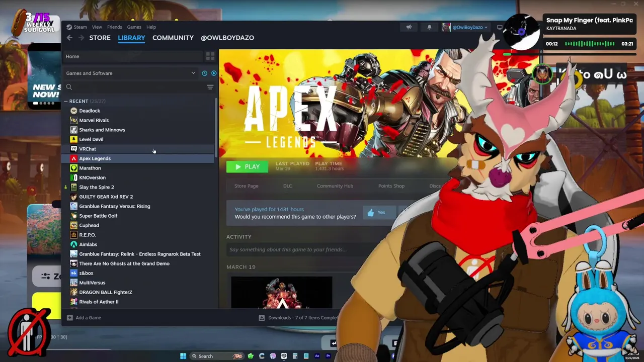Open the DLC link
This screenshot has height=362, width=644.
click(287, 186)
